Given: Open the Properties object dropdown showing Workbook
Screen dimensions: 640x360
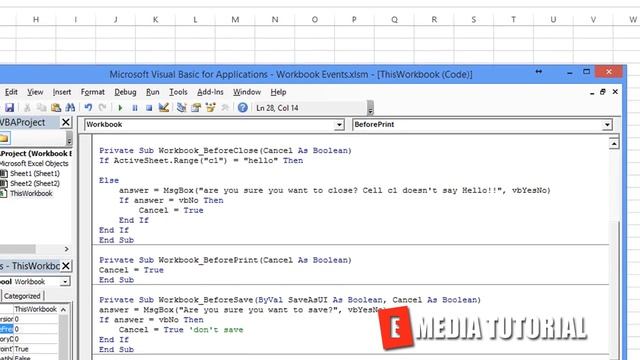Looking at the screenshot, I should coord(65,282).
